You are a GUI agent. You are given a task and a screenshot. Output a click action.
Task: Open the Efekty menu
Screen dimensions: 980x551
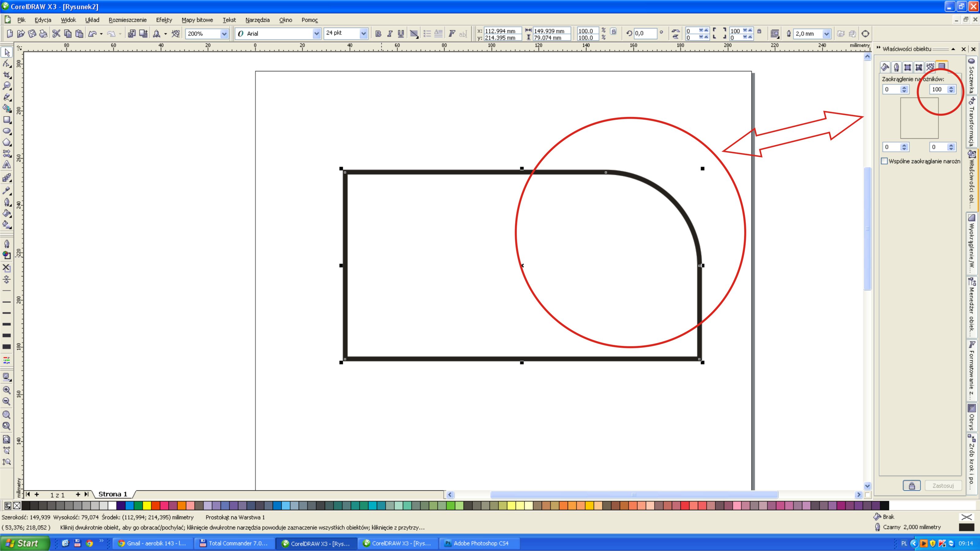[x=164, y=20]
